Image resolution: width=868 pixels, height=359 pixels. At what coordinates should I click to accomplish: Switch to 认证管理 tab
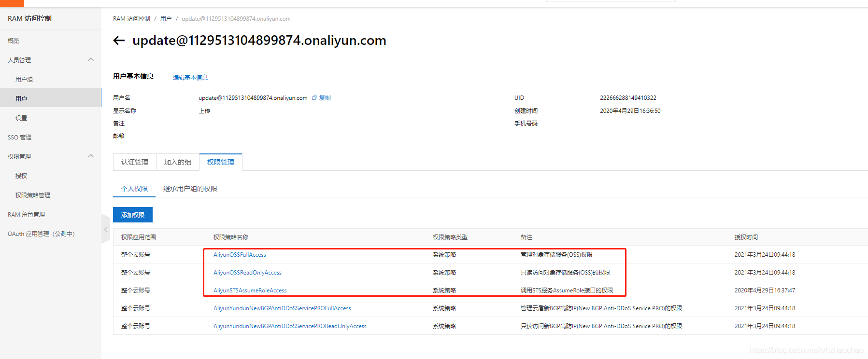[135, 162]
